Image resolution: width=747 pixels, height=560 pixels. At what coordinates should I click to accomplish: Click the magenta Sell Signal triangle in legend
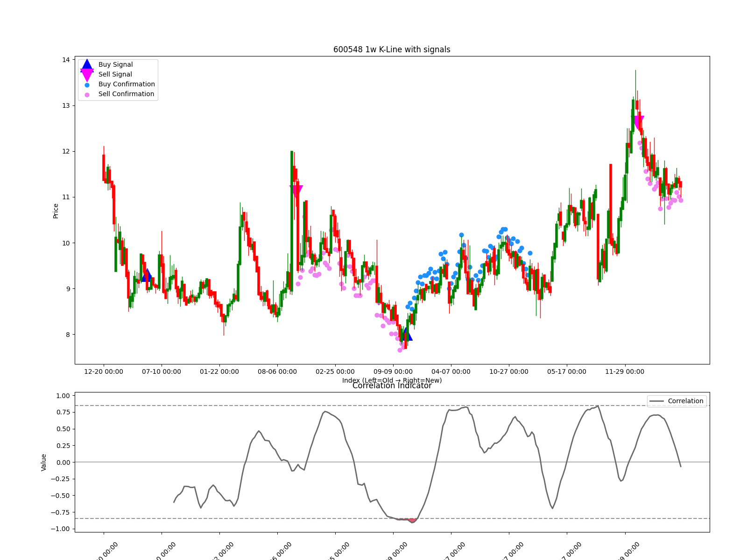87,75
